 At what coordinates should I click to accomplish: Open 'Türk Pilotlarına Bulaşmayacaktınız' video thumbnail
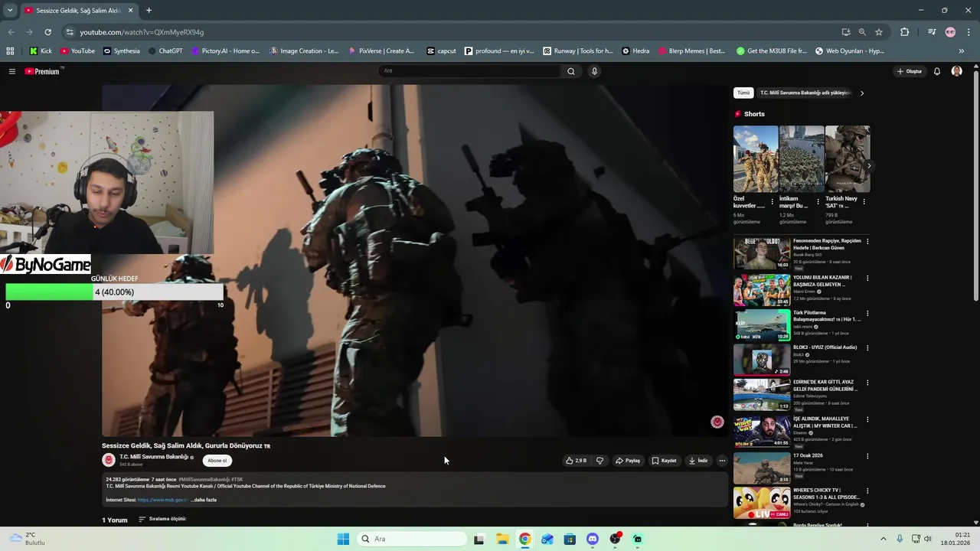click(x=762, y=324)
